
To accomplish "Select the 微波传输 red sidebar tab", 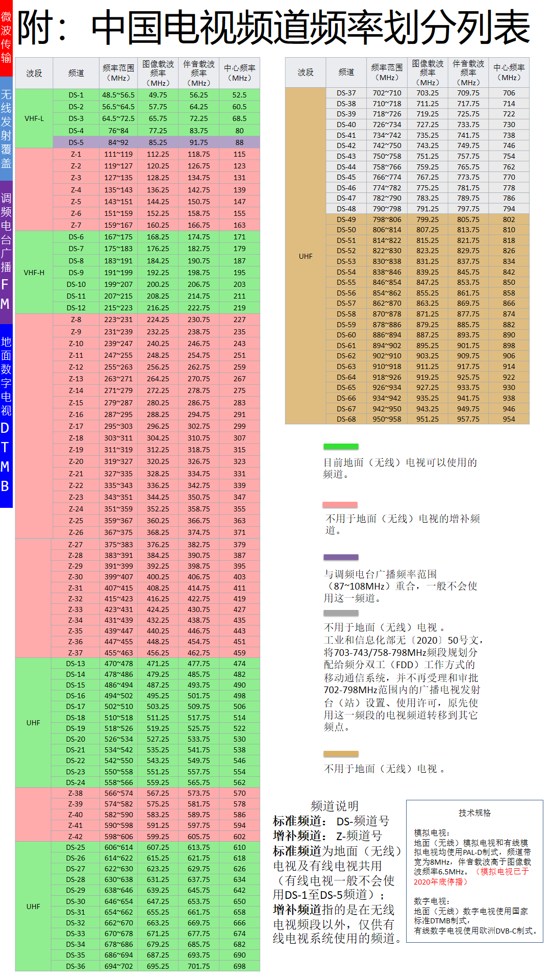I will [6, 38].
